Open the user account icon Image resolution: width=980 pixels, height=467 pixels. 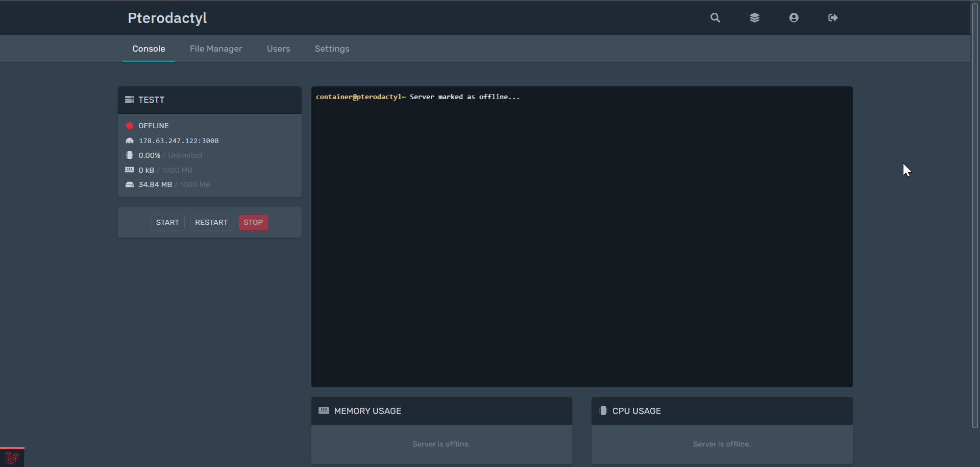(x=794, y=17)
